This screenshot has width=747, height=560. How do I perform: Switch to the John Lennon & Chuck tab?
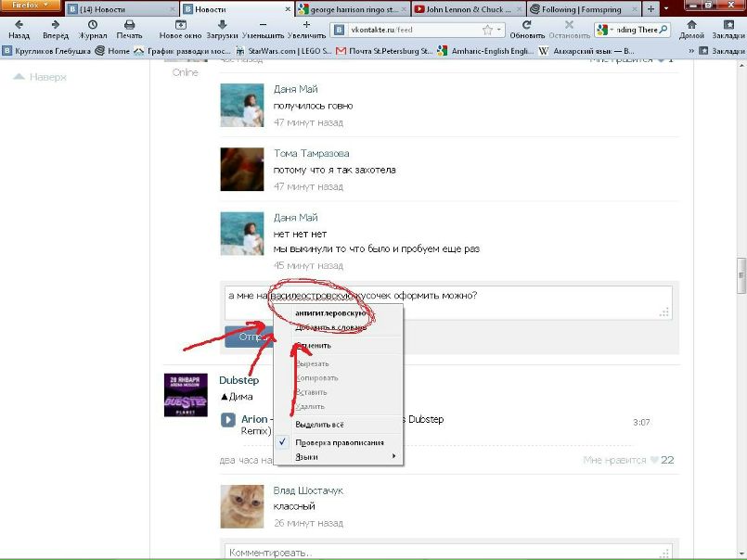(467, 8)
